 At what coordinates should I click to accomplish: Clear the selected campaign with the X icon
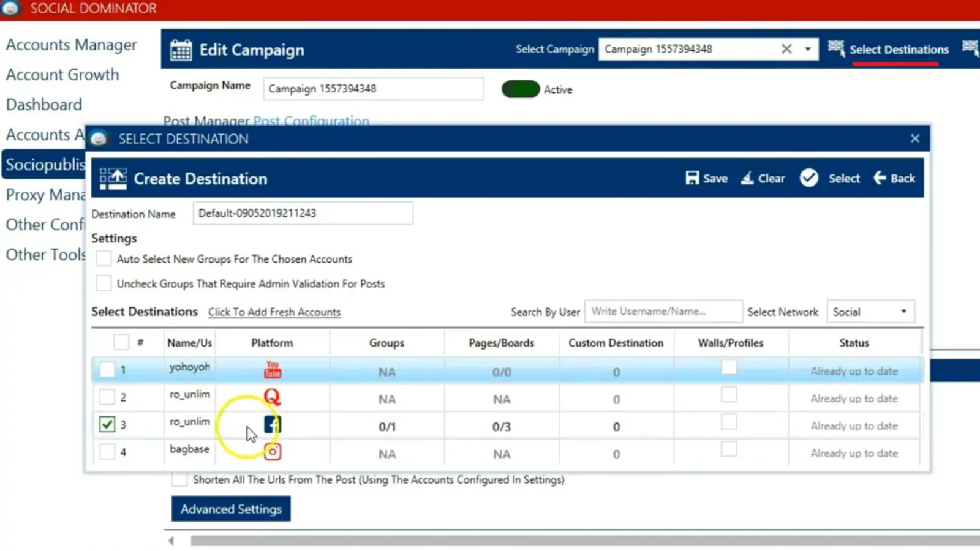[x=786, y=49]
